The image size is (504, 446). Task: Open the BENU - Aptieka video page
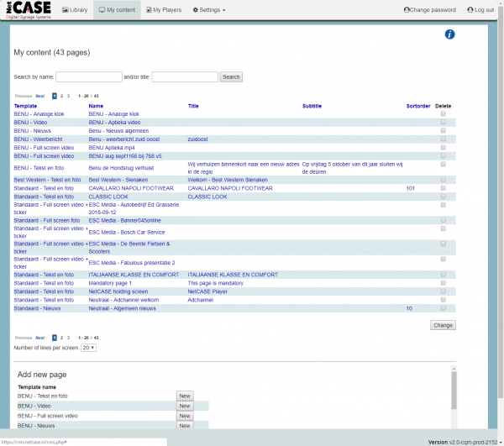[114, 123]
